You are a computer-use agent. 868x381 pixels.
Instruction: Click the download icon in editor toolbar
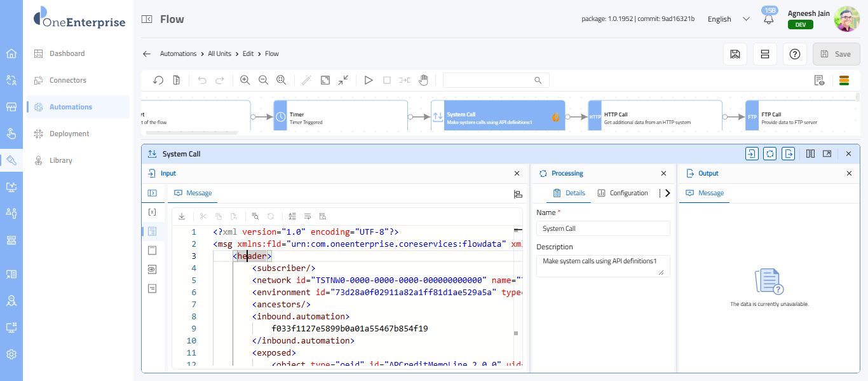182,216
